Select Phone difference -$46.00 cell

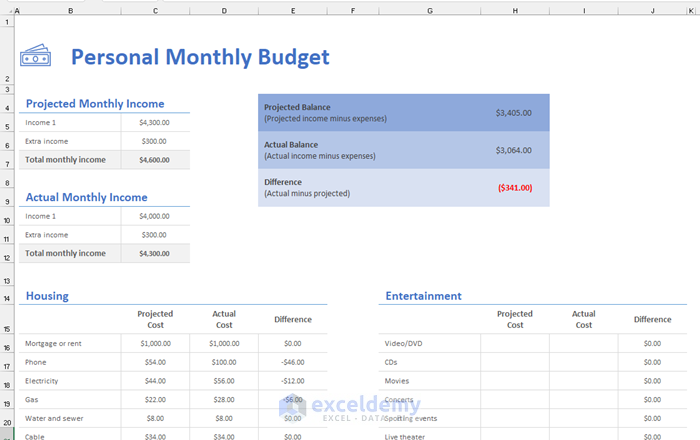tap(293, 362)
